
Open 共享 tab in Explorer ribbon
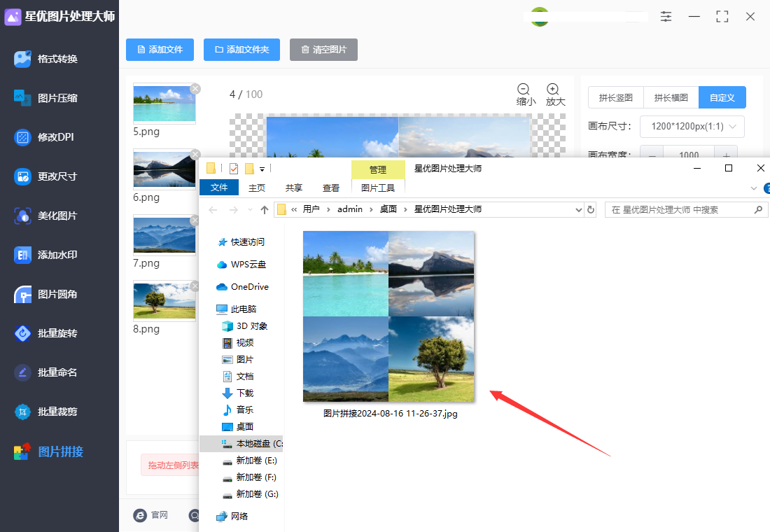coord(294,188)
